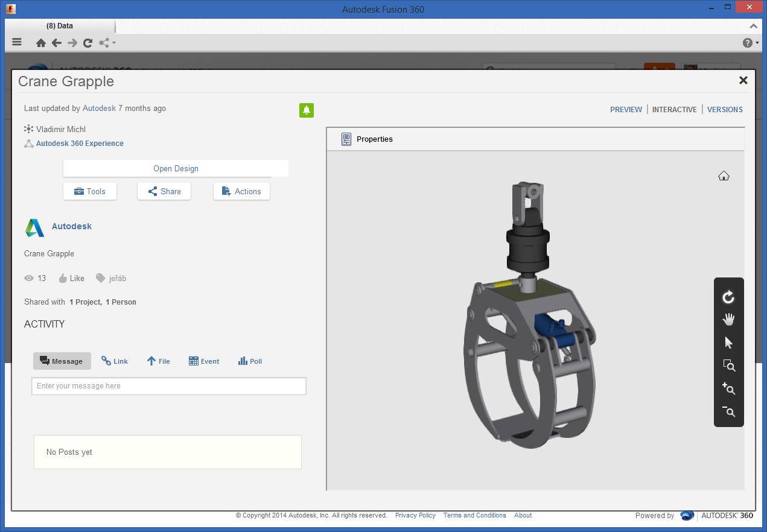This screenshot has width=767, height=532.
Task: Open the Autodesk link in the update line
Action: tap(99, 109)
